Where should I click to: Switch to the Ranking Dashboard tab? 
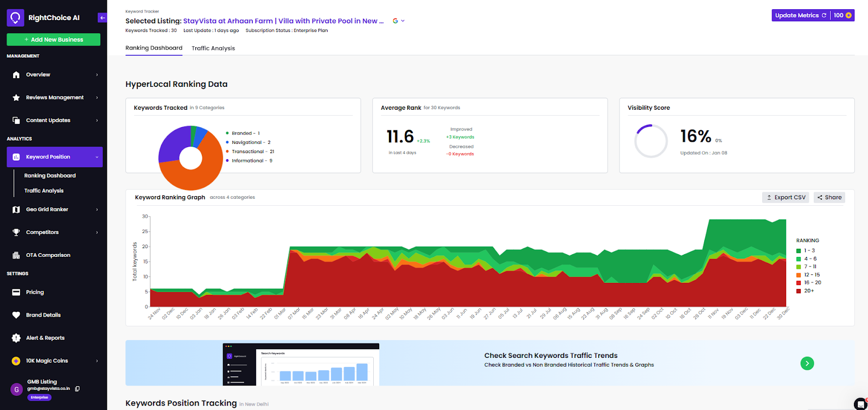coord(154,48)
